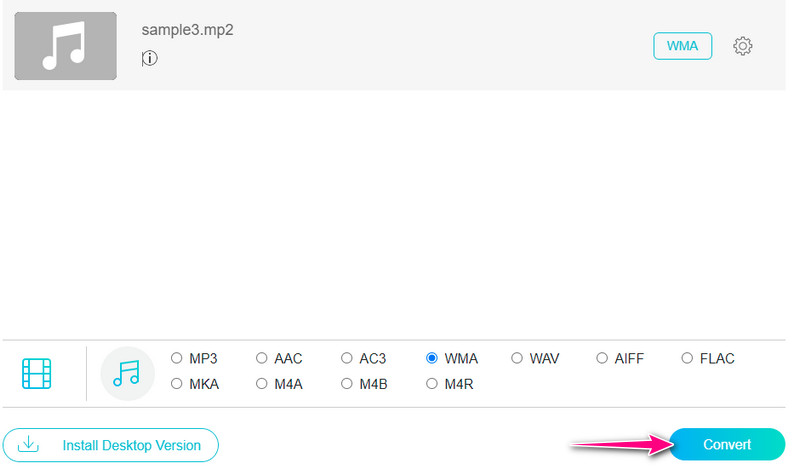This screenshot has width=800, height=475.
Task: Choose the AAC format option
Action: [x=262, y=358]
